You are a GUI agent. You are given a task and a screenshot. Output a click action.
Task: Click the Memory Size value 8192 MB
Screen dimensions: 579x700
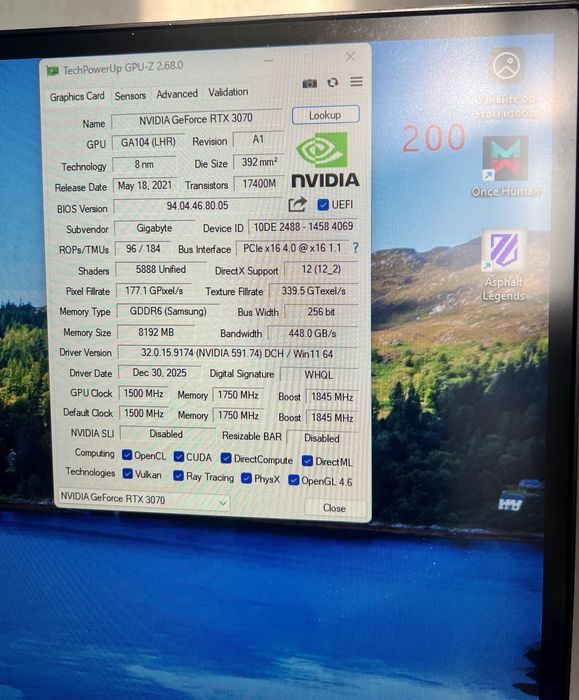click(156, 332)
